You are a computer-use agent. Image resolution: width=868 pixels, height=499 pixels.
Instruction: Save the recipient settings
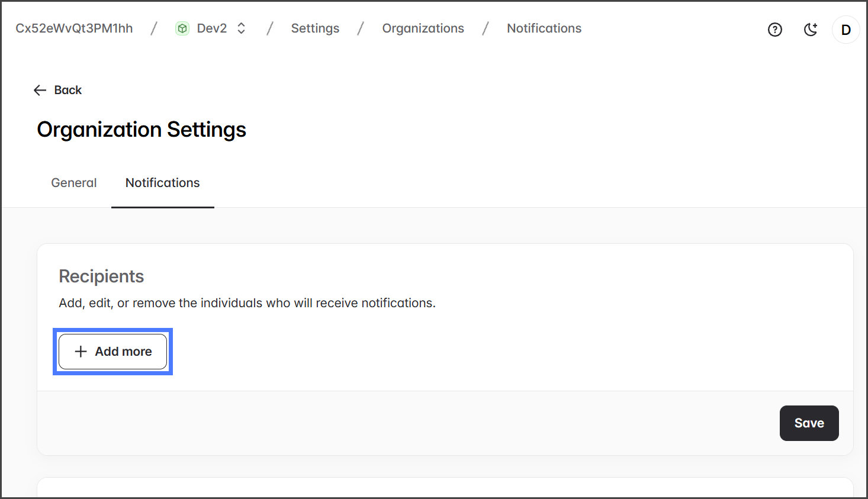tap(808, 423)
